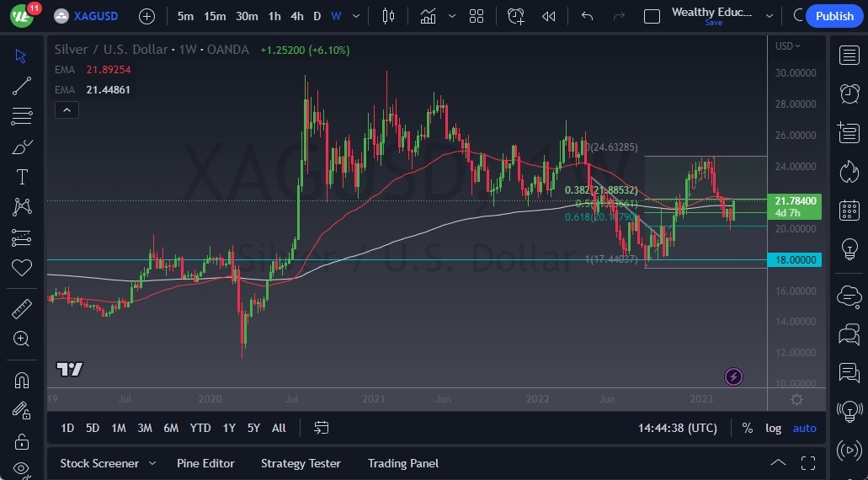This screenshot has height=480, width=868.
Task: Expand the timeframe interval dropdown arrow
Action: pyautogui.click(x=356, y=16)
